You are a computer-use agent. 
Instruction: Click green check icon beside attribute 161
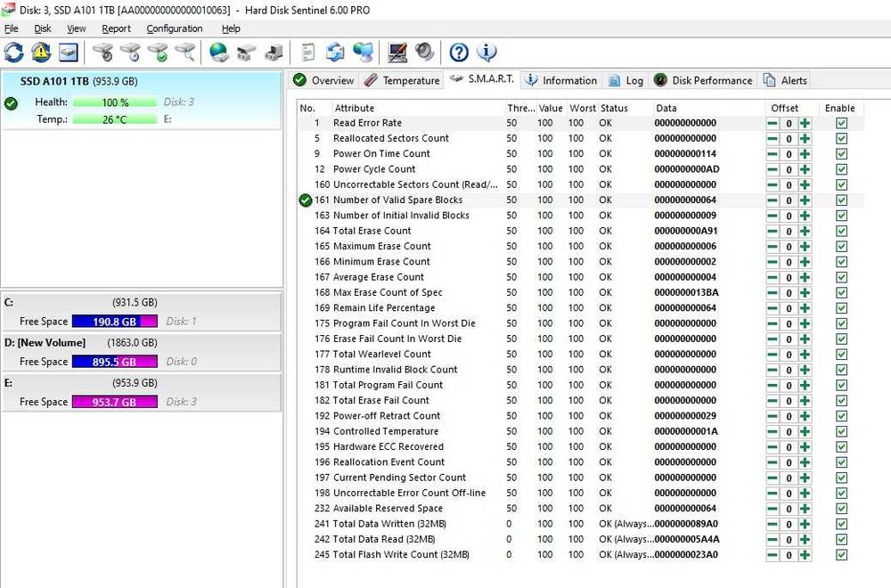[x=306, y=200]
